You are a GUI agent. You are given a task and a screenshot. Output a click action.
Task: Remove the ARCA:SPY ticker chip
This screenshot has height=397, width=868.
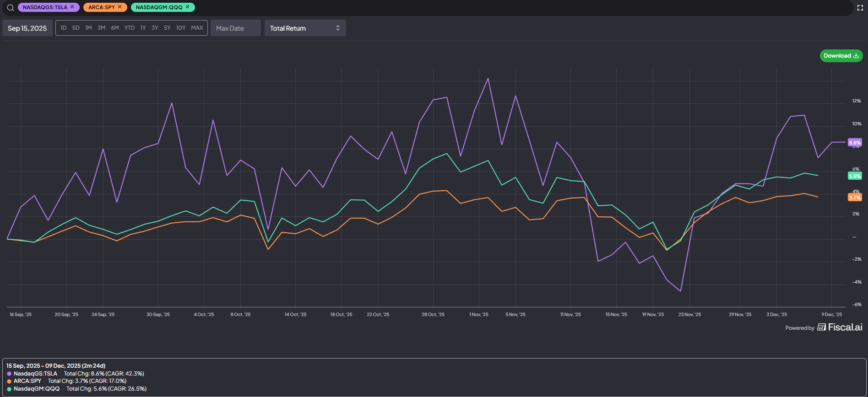[x=120, y=7]
